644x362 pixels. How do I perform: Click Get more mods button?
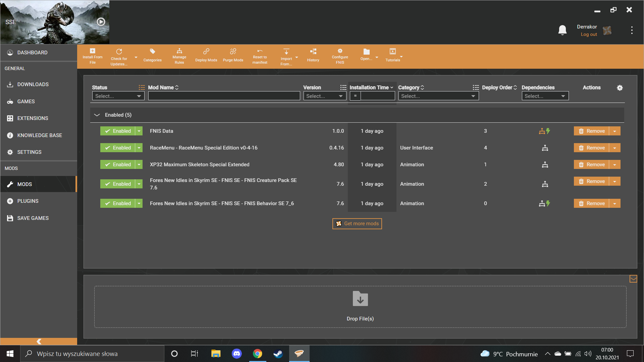point(357,224)
